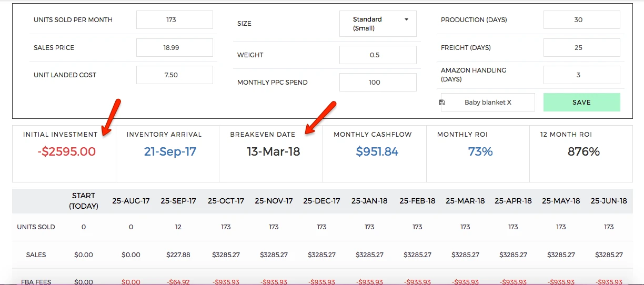Click the green SAVE button
Image resolution: width=644 pixels, height=285 pixels.
tap(581, 103)
